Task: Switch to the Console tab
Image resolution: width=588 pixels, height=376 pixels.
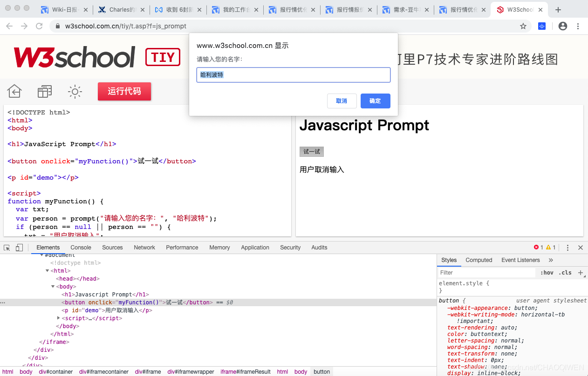Action: (81, 248)
